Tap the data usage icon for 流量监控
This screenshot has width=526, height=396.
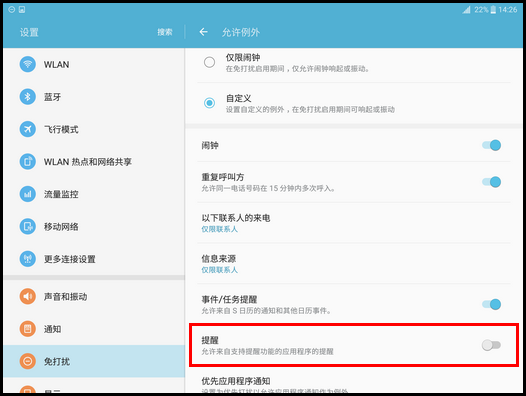point(28,194)
